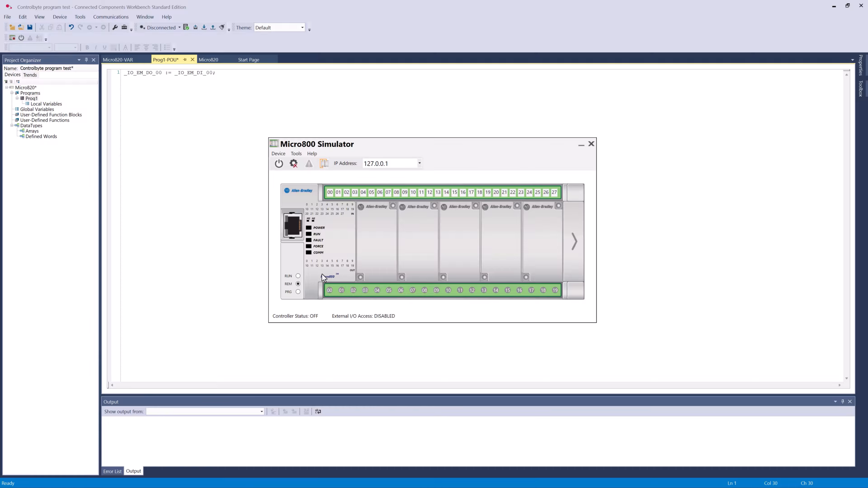Click the code editor line 1
The width and height of the screenshot is (868, 488).
tap(169, 73)
